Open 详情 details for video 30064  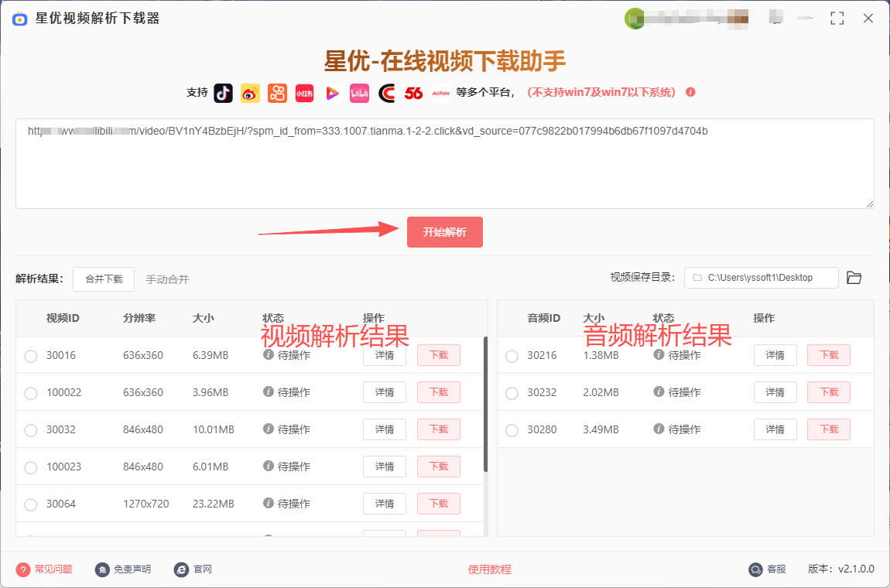click(385, 504)
